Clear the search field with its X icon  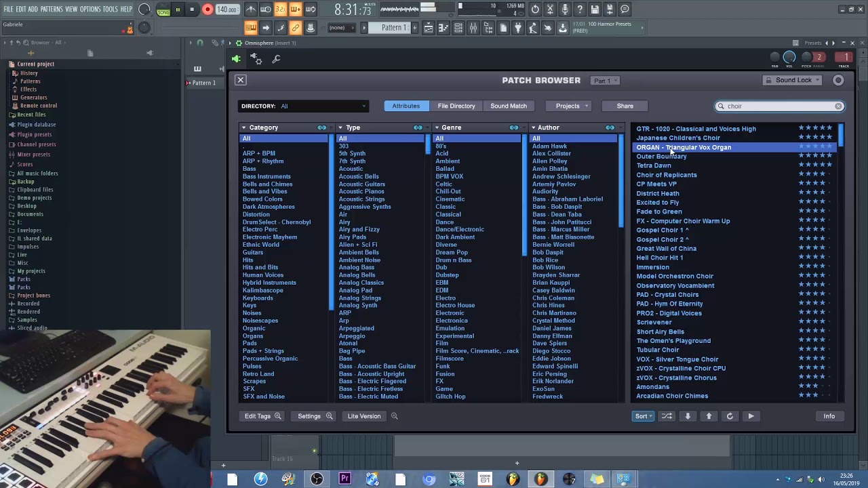point(839,106)
